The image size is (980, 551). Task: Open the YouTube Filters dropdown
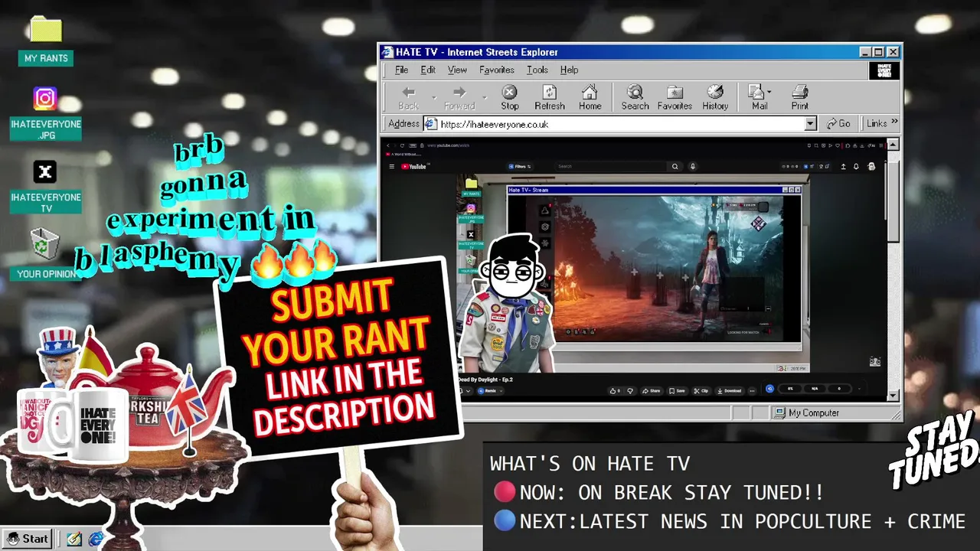pyautogui.click(x=520, y=166)
